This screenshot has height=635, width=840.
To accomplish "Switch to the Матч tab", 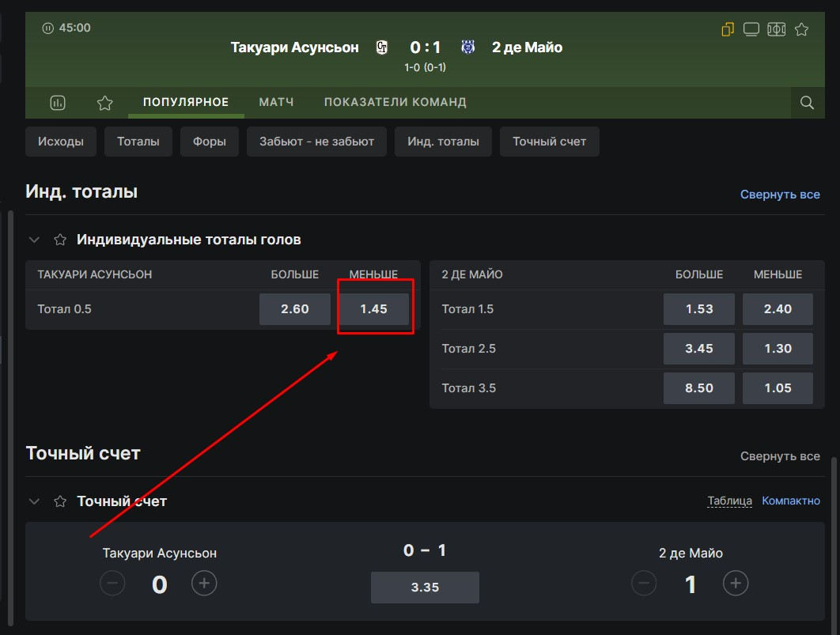I will click(x=276, y=102).
